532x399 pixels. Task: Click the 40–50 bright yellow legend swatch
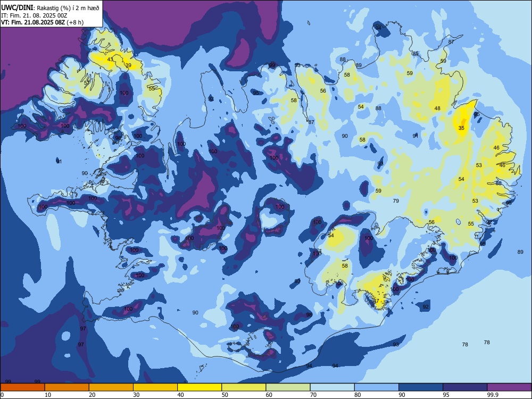click(x=199, y=387)
